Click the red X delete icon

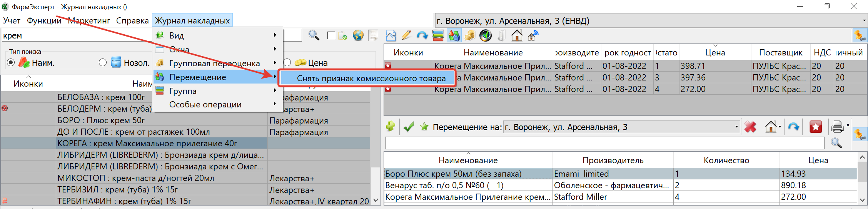[x=750, y=127]
